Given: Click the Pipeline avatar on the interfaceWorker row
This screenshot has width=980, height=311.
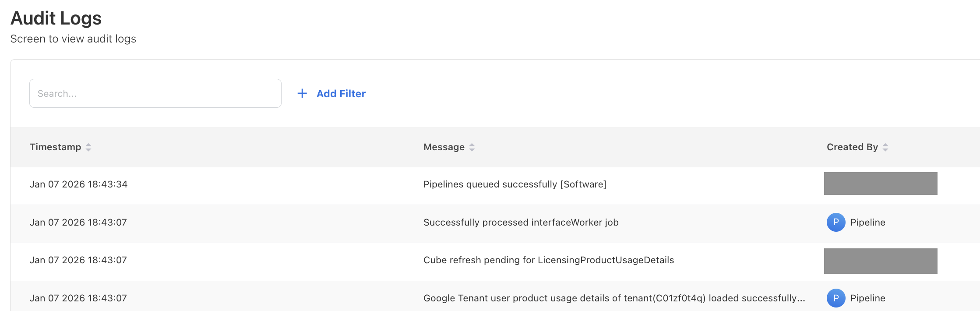Looking at the screenshot, I should click(x=835, y=222).
